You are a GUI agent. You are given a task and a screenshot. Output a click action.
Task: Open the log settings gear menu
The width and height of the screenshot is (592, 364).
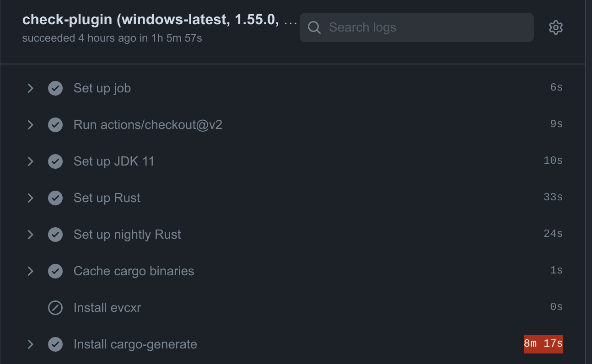[x=555, y=27]
